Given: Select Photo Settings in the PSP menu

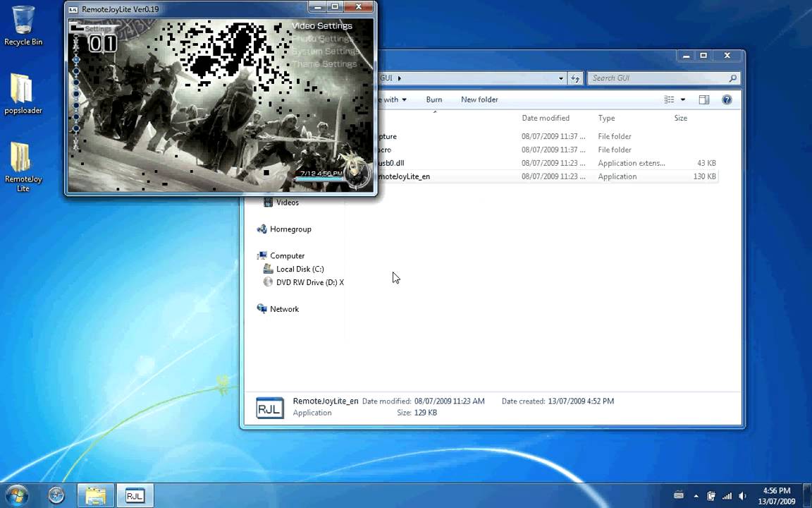Looking at the screenshot, I should point(323,39).
